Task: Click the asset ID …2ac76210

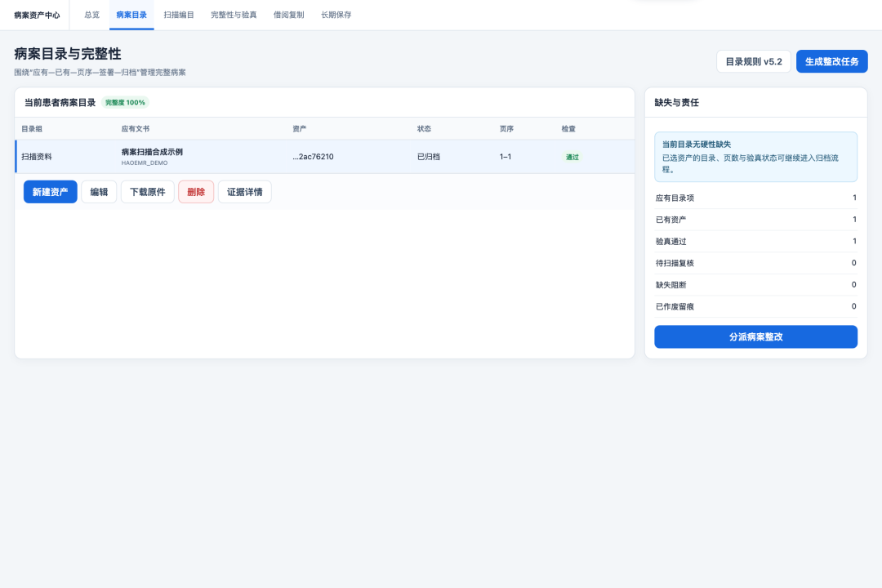Action: pos(314,157)
